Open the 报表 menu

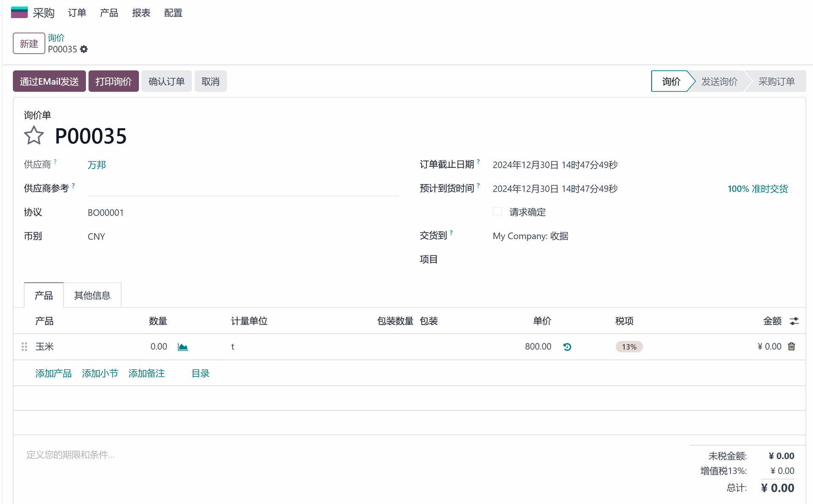point(141,13)
